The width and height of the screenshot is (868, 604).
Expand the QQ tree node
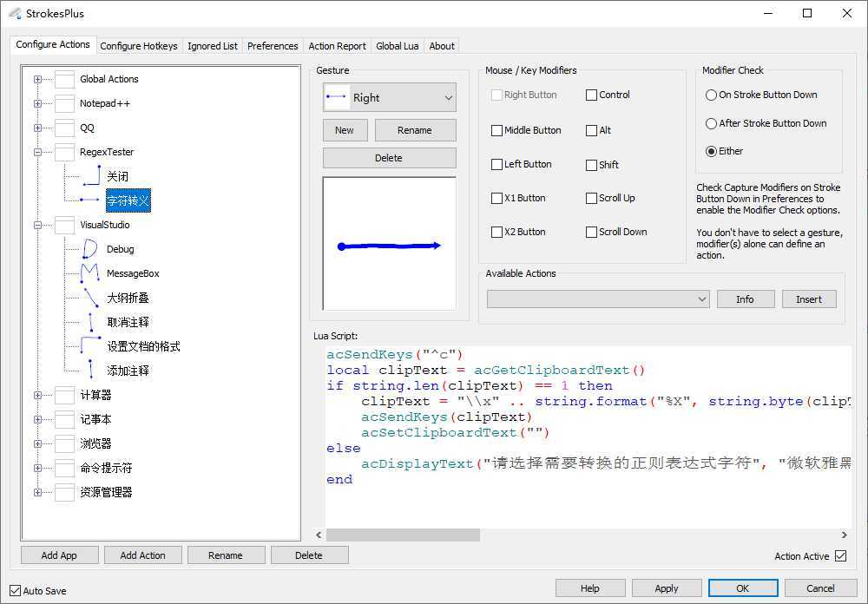coord(37,128)
